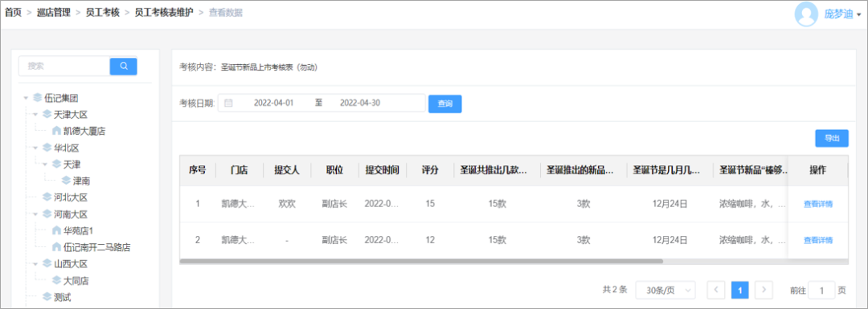
Task: Click the previous page arrow in pagination
Action: 716,290
